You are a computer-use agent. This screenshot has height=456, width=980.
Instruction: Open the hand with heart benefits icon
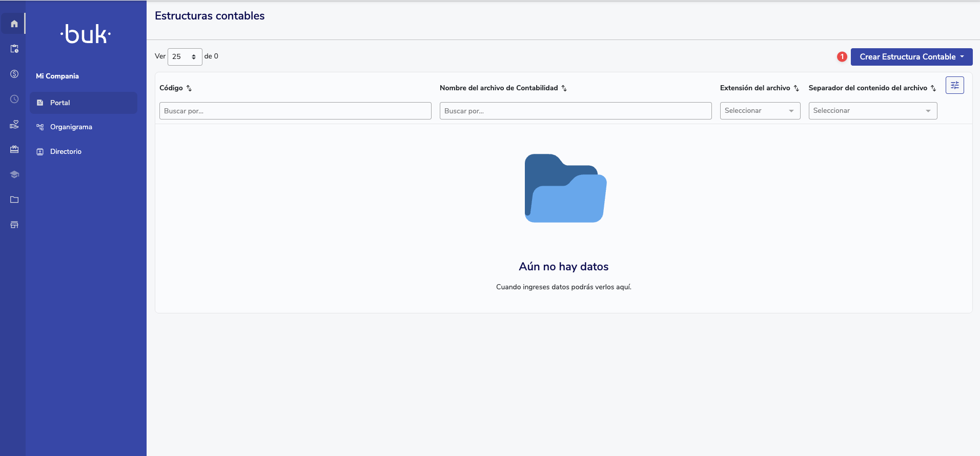[x=14, y=124]
